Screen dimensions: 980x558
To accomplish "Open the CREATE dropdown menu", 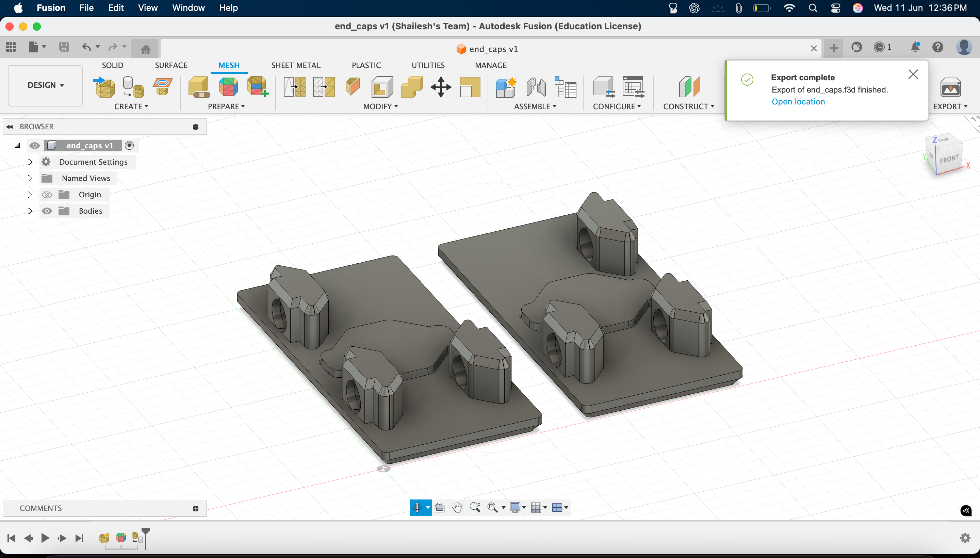I will (x=131, y=106).
